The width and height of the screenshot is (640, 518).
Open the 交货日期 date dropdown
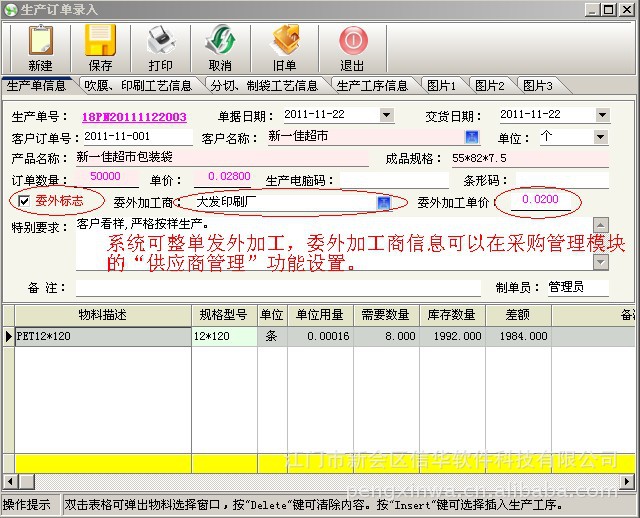coord(602,115)
